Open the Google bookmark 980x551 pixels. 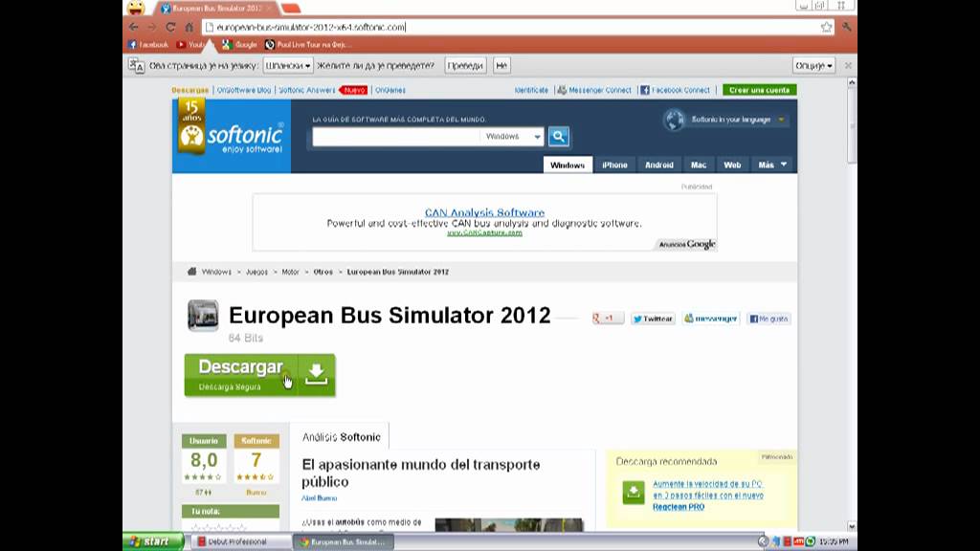[240, 44]
